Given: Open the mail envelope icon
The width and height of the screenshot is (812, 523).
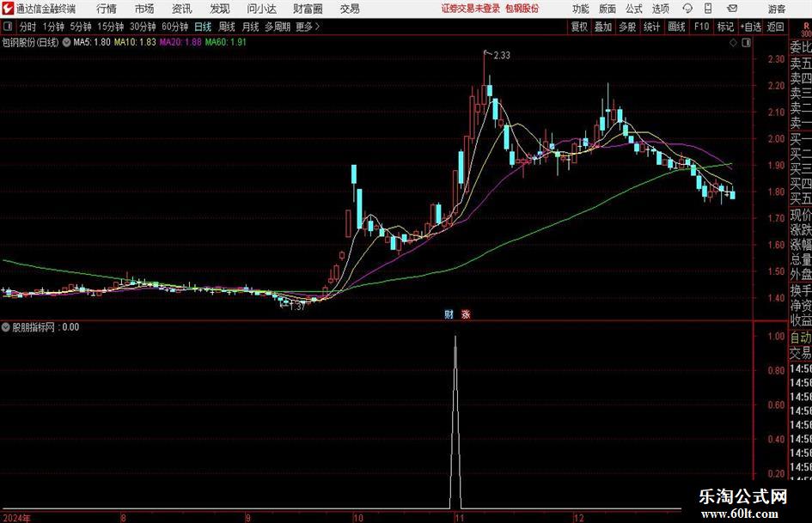Looking at the screenshot, I should [x=732, y=9].
